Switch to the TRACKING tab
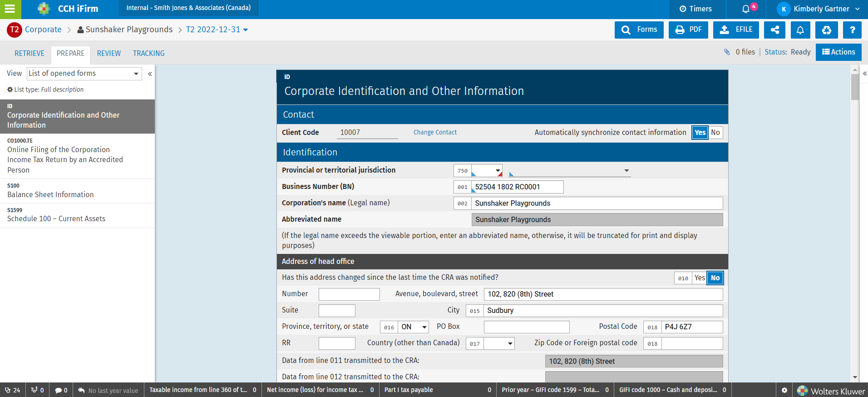The height and width of the screenshot is (397, 868). pyautogui.click(x=148, y=54)
